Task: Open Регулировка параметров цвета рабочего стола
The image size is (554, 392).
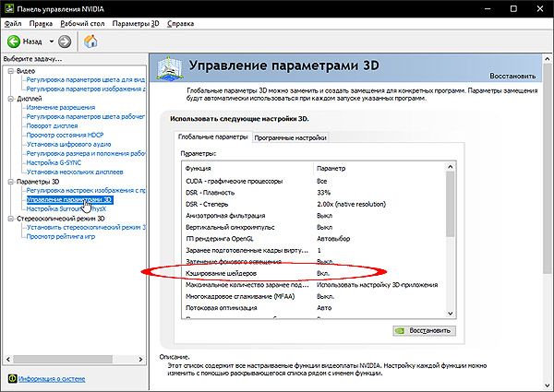Action: click(x=86, y=116)
